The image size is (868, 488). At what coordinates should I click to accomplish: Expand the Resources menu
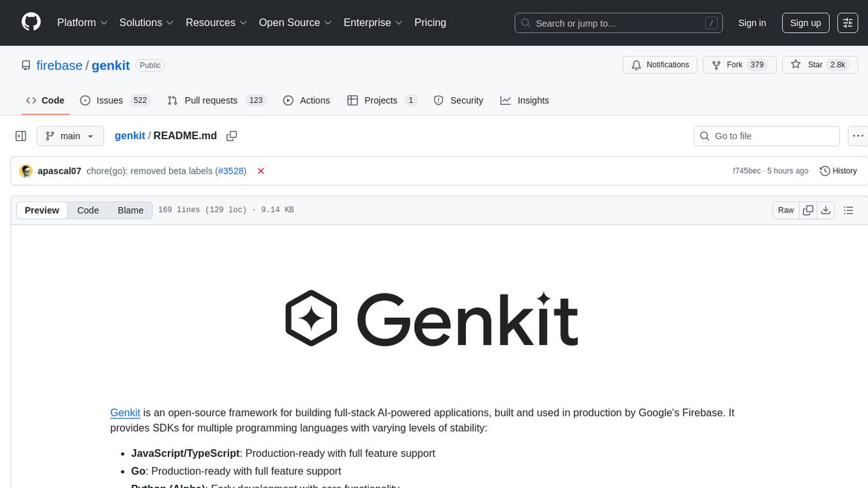click(216, 22)
